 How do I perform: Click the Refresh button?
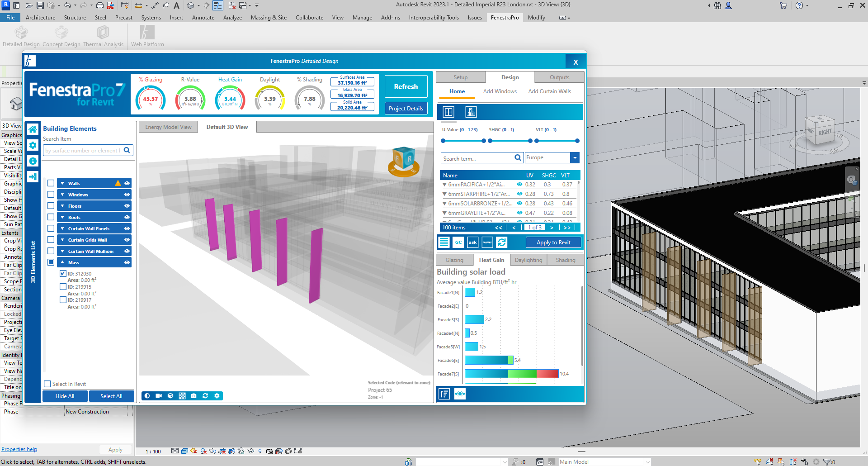click(x=406, y=86)
